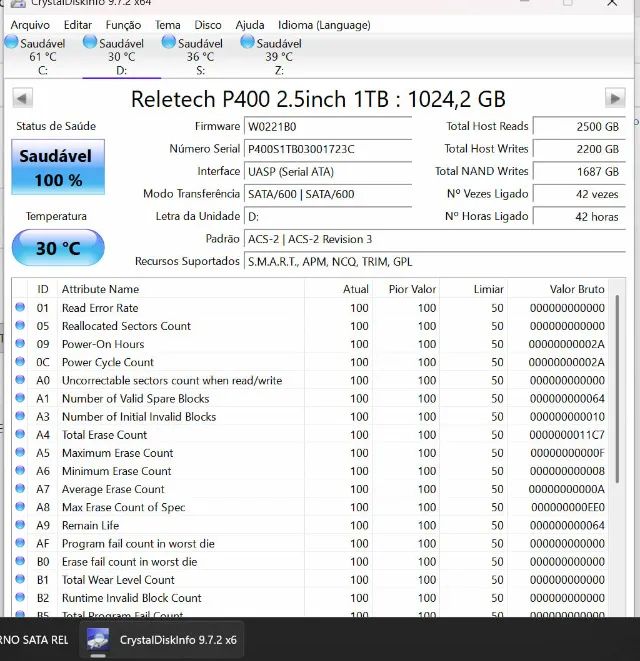Click the Padrão field ACS-2 Revision 3

pos(434,239)
